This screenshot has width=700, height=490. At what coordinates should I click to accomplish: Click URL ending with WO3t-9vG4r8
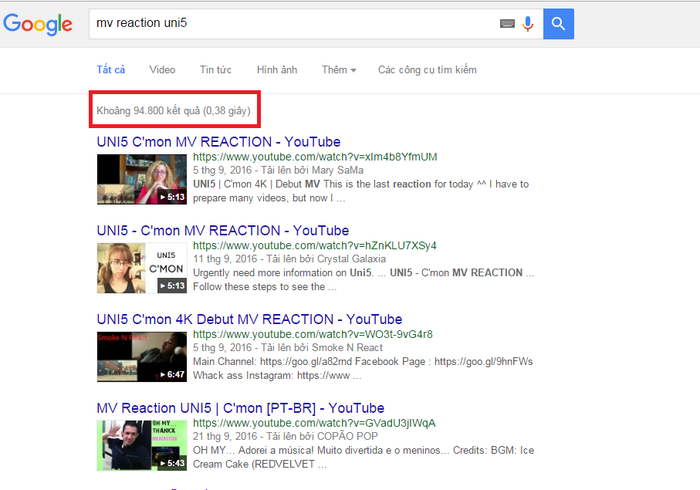pyautogui.click(x=312, y=335)
